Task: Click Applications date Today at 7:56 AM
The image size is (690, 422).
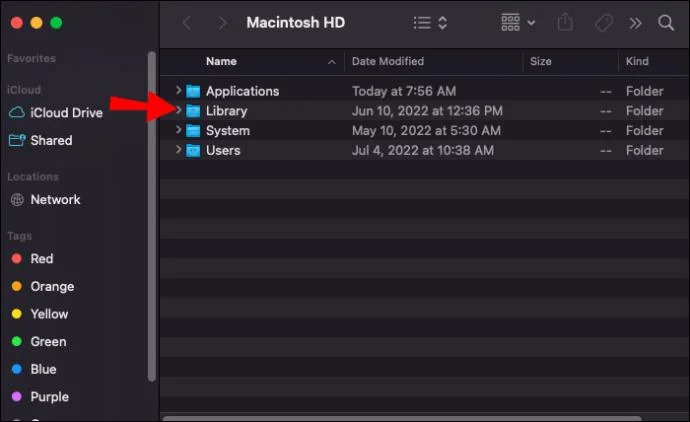Action: coord(404,91)
